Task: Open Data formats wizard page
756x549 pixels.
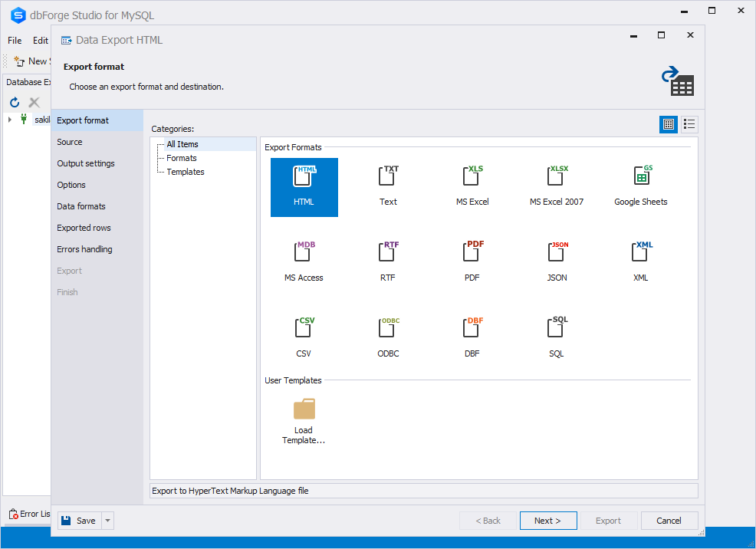Action: [97, 206]
